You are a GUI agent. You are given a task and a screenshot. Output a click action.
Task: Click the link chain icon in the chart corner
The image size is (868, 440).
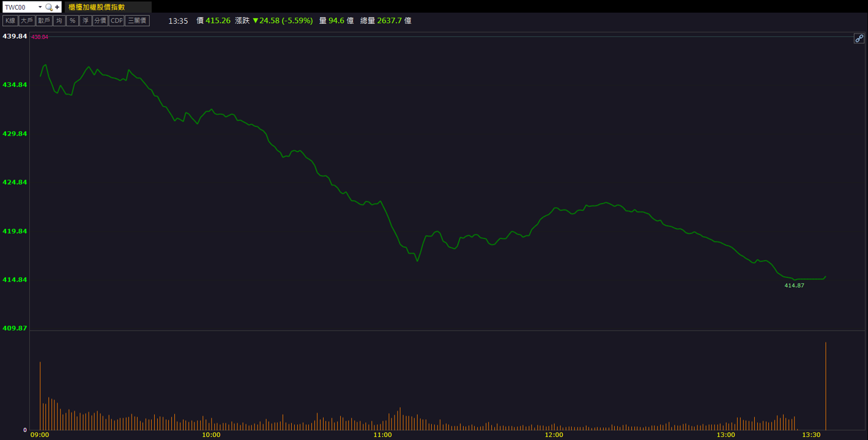click(859, 38)
